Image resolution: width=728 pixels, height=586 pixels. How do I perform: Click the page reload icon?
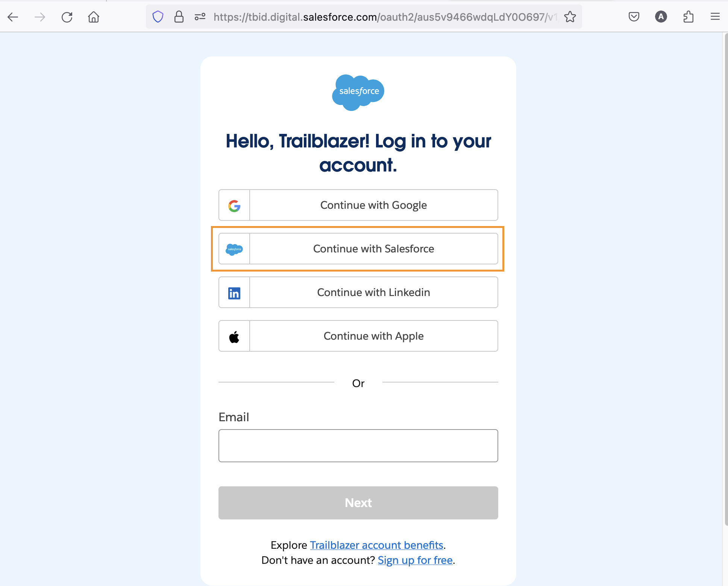[67, 17]
